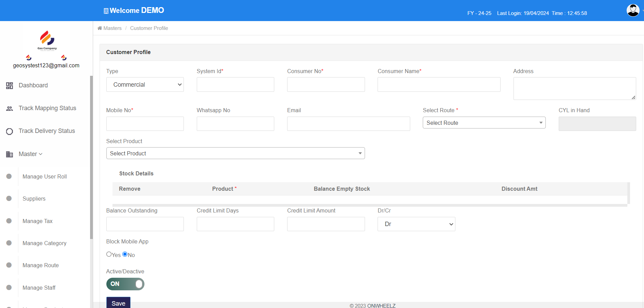Click the Consumer Name input field
Viewport: 644px width, 308px height.
439,85
